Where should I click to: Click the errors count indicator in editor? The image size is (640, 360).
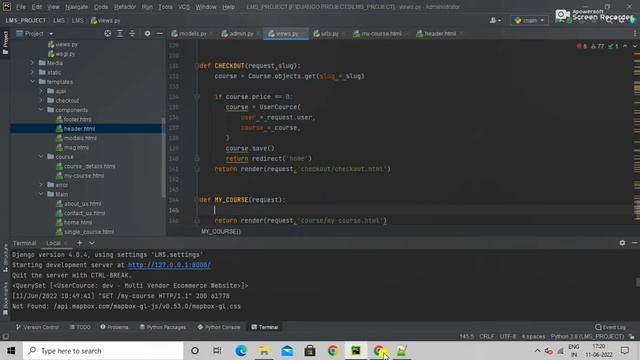point(582,46)
